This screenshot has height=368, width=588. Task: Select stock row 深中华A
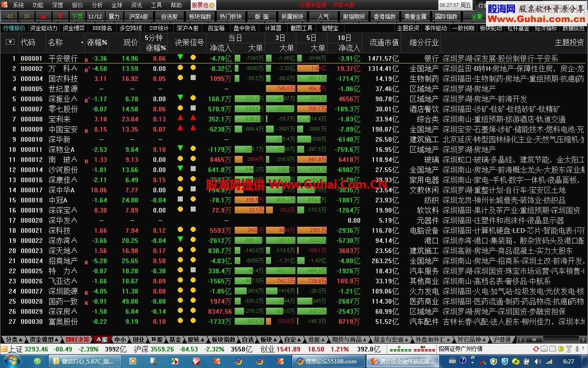[293, 190]
